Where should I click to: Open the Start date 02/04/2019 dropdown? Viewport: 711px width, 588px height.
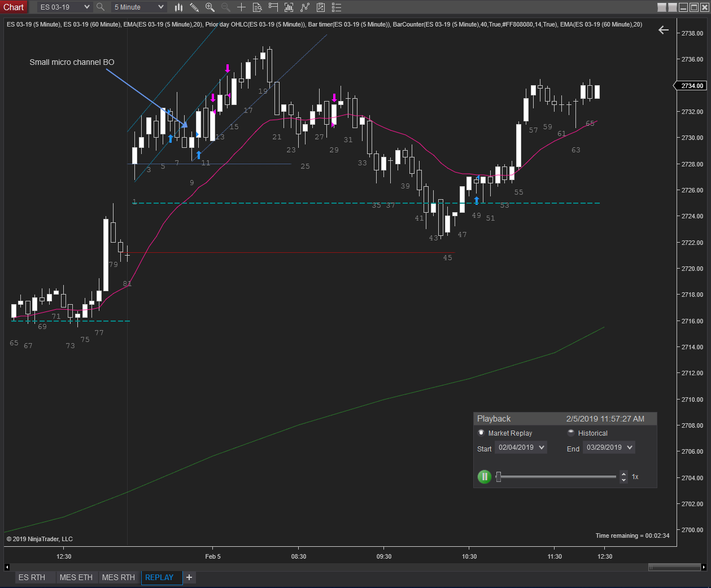pos(521,447)
